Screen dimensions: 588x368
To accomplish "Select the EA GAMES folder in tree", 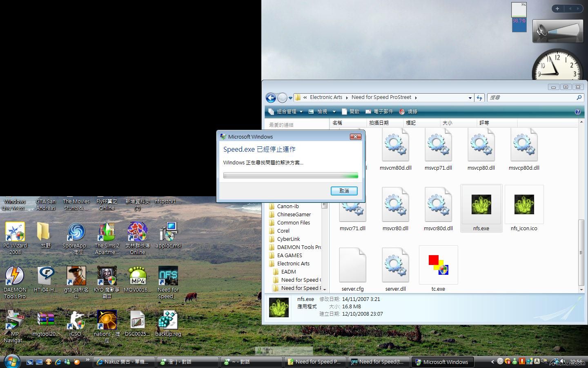I will tap(290, 255).
